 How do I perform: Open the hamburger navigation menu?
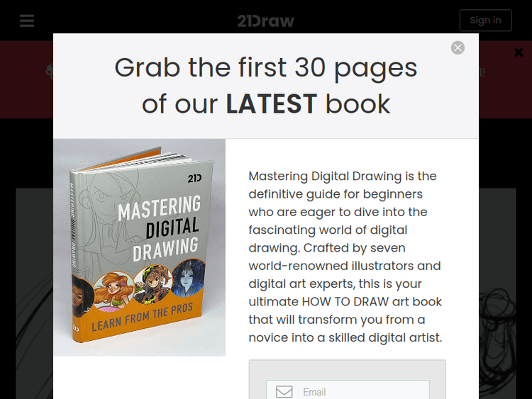(x=27, y=21)
